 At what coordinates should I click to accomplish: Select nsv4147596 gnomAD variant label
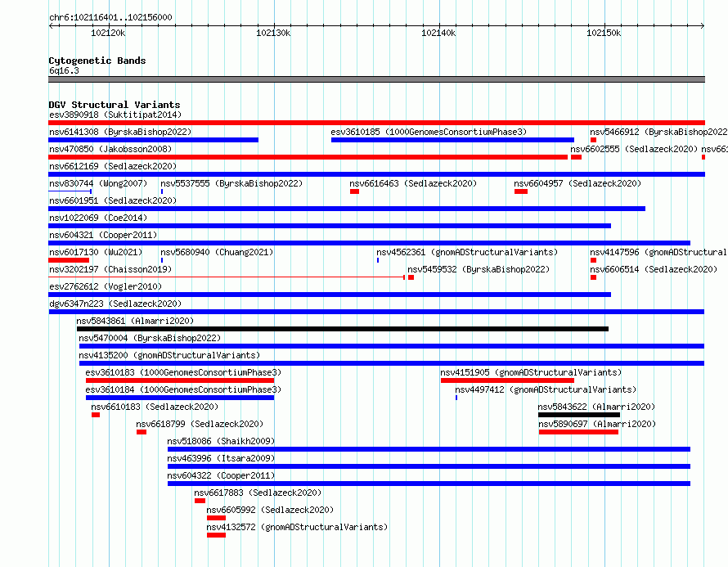pyautogui.click(x=658, y=252)
